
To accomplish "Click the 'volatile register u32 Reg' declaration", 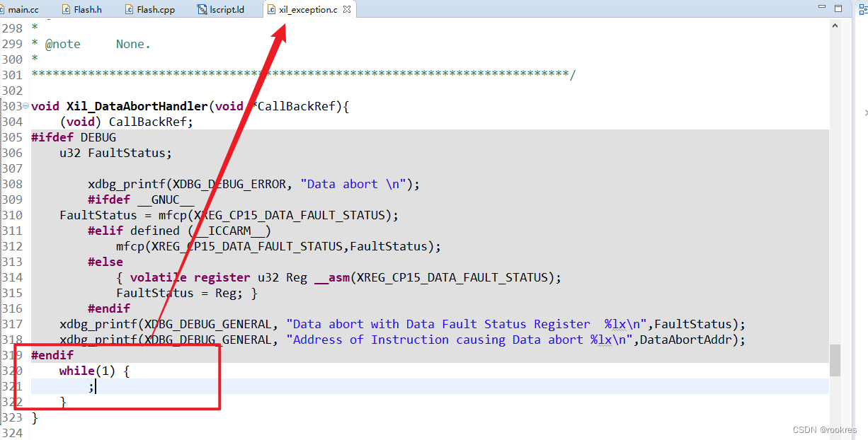I will pyautogui.click(x=219, y=277).
